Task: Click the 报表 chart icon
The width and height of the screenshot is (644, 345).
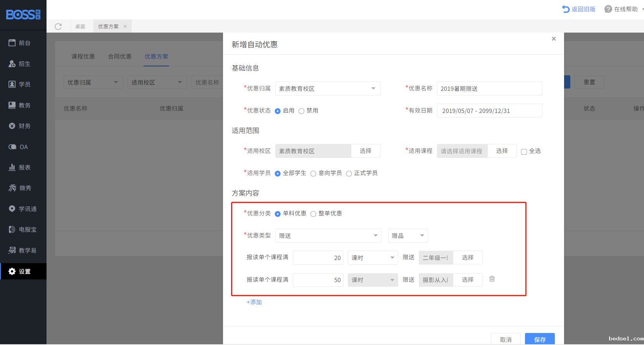Action: coord(12,167)
